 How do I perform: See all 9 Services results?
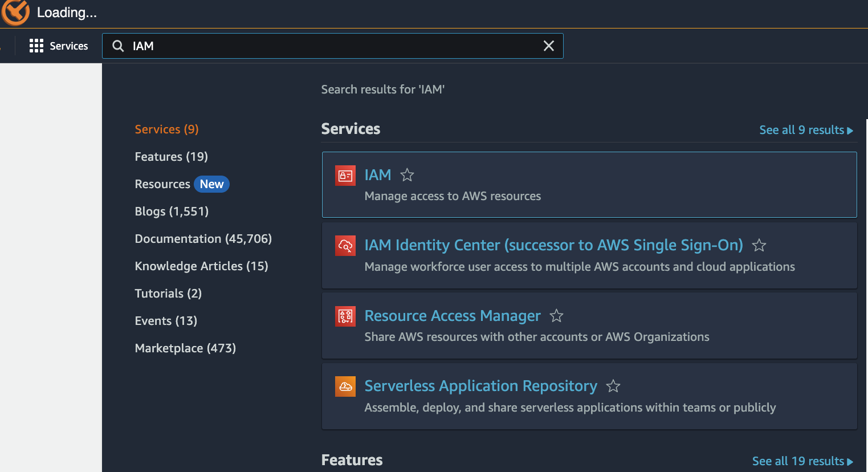[806, 130]
